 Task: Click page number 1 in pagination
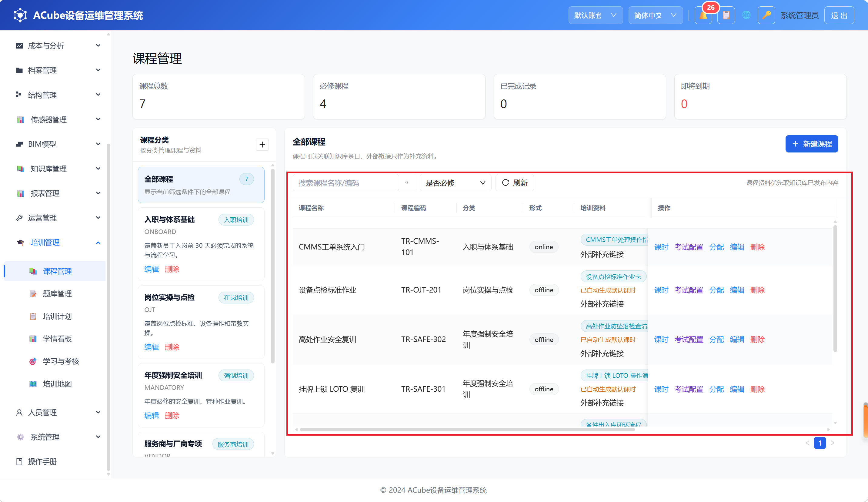[x=820, y=443]
